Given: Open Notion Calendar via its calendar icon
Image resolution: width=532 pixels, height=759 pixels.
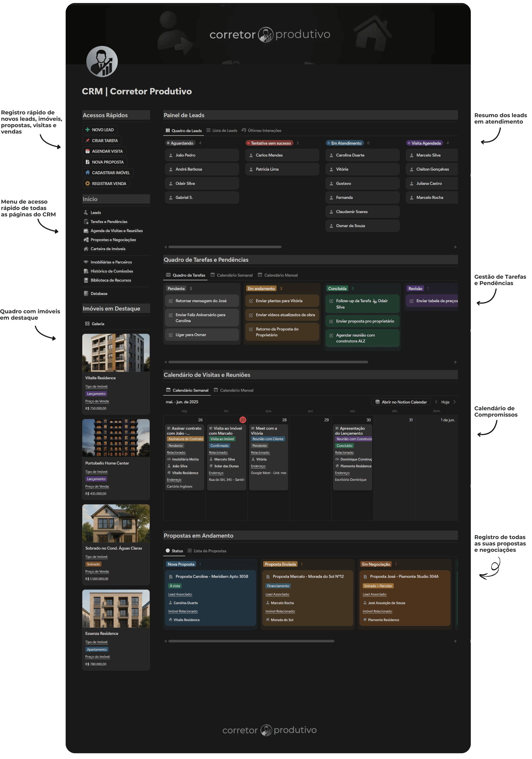Looking at the screenshot, I should [377, 402].
